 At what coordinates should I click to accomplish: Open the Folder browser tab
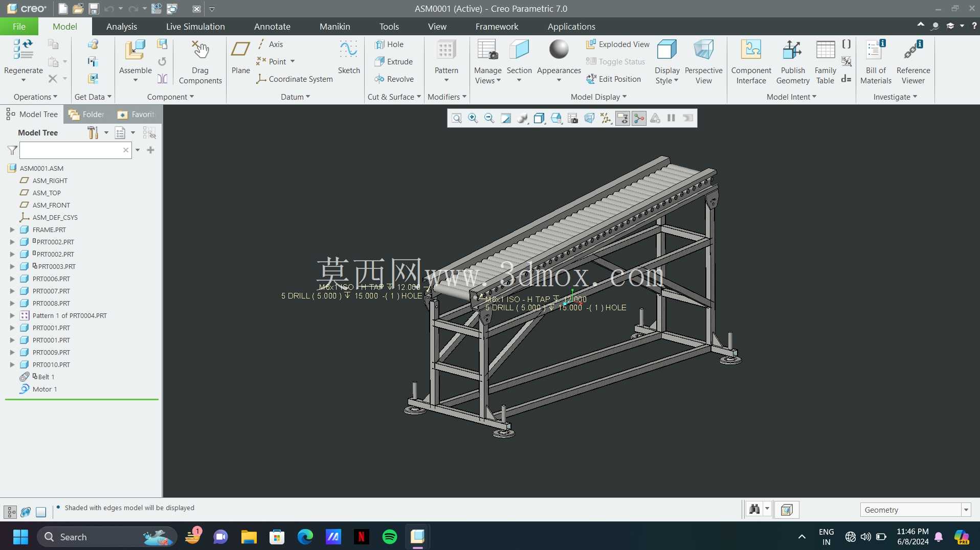click(87, 114)
